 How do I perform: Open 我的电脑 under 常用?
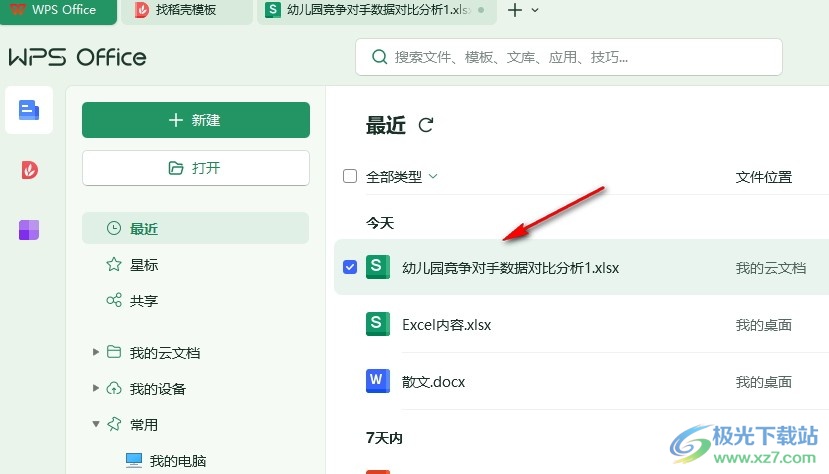(x=178, y=461)
